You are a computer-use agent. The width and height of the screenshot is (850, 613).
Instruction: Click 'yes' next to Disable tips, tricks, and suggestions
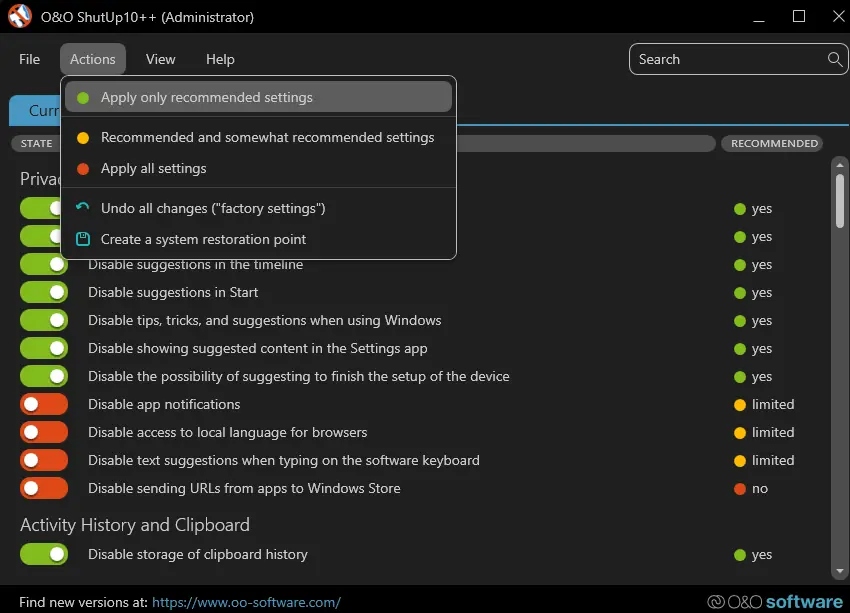pyautogui.click(x=762, y=321)
